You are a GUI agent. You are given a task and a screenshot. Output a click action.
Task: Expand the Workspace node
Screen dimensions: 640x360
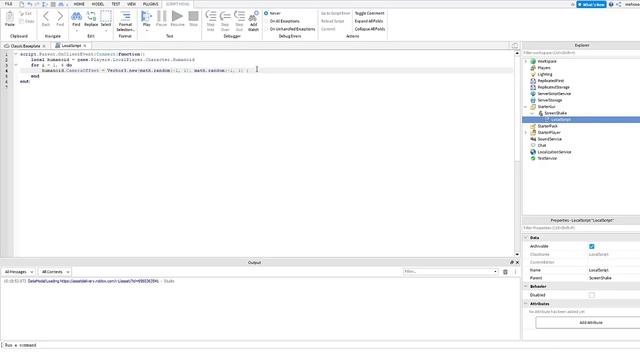pos(526,61)
